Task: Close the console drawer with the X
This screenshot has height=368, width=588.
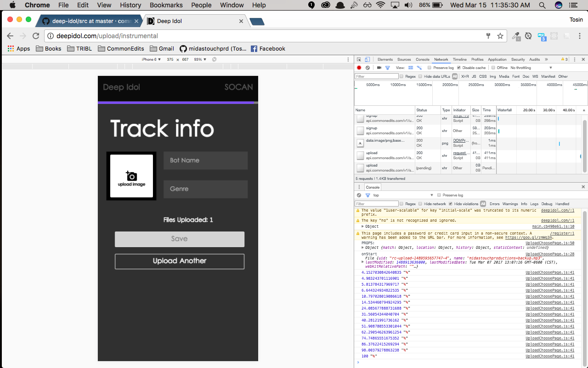Action: tap(584, 187)
